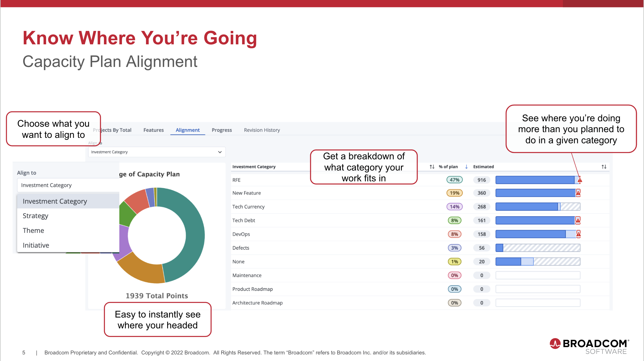Click the 1% badge in None row

coord(455,261)
